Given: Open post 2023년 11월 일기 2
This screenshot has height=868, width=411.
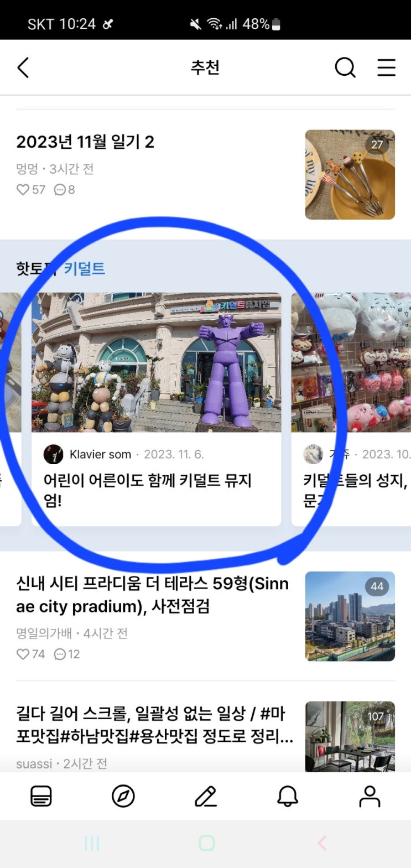Looking at the screenshot, I should 85,142.
